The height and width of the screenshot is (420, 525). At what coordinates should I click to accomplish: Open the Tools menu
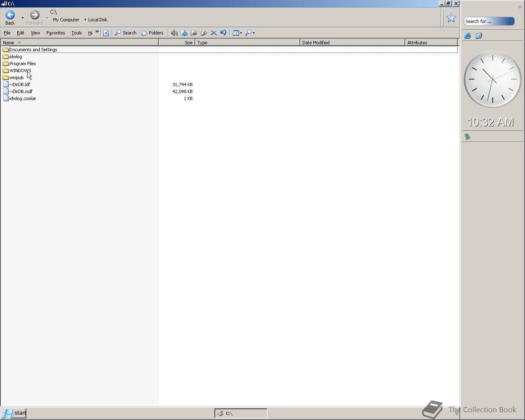pos(77,33)
